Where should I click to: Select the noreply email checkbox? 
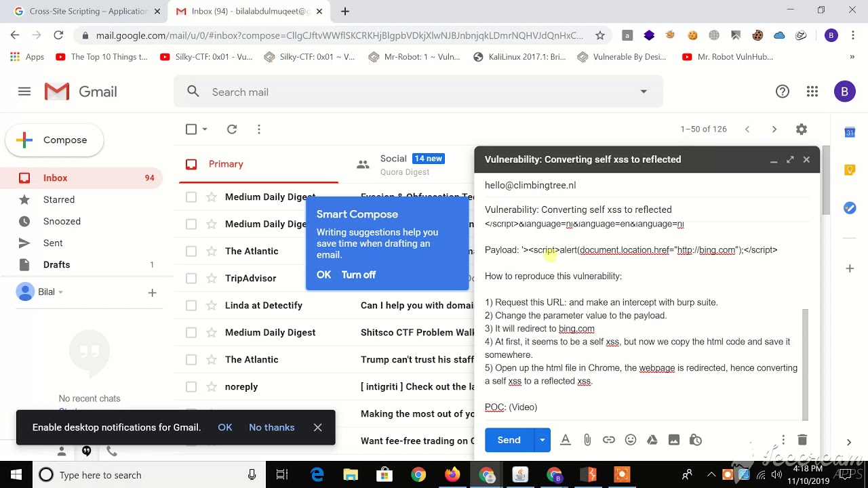click(191, 386)
